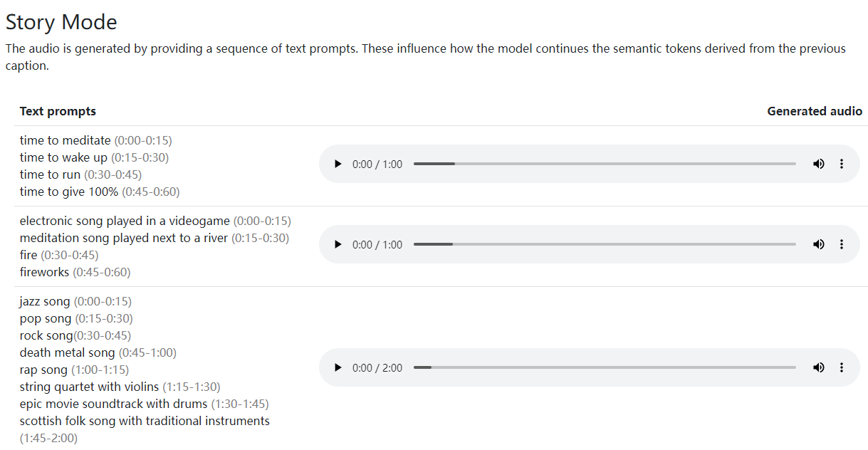
Task: Seek within the second audio player's progress bar
Action: click(x=605, y=244)
